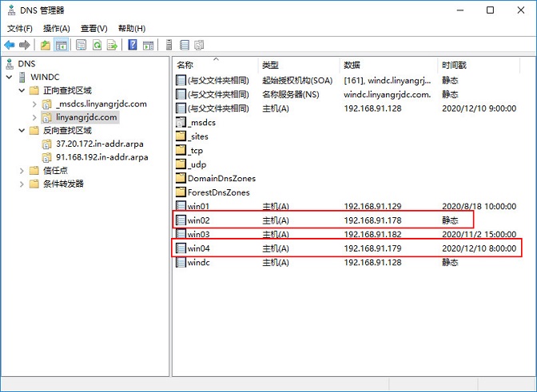Expand the 条件转发器 folder

pos(22,184)
